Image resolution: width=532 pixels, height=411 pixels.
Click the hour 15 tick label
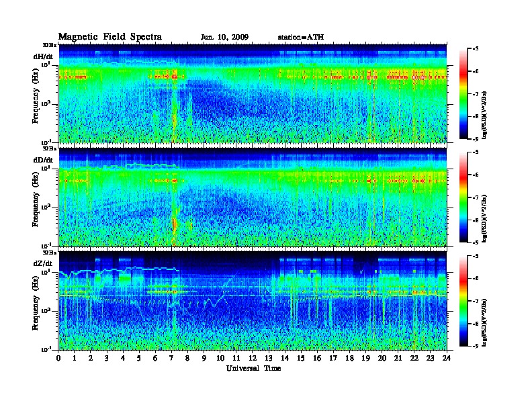301,358
